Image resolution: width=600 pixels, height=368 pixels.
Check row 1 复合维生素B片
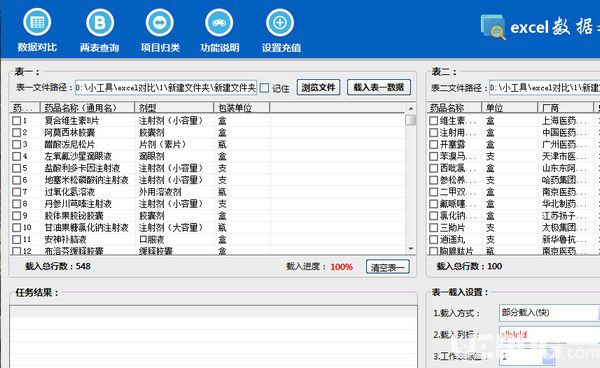point(16,121)
